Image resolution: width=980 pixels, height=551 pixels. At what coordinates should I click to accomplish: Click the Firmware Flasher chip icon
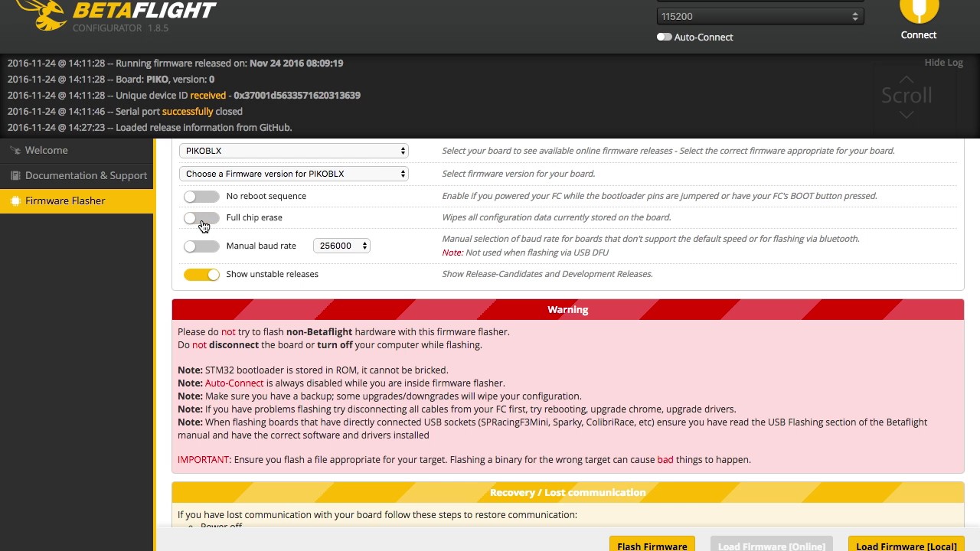tap(15, 201)
